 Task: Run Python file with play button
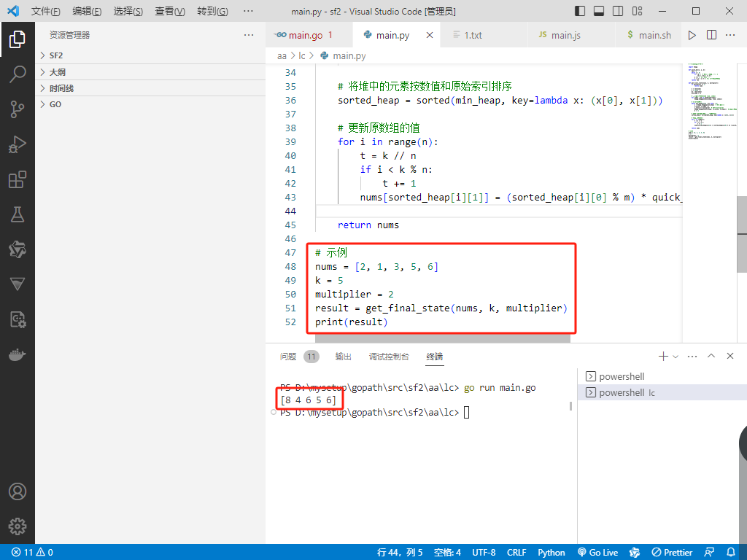tap(692, 35)
